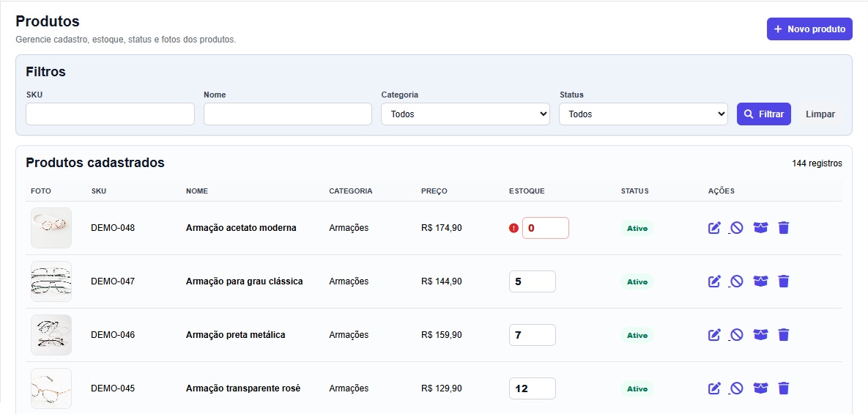Open stock box icon for DEMO-046
Image resolution: width=868 pixels, height=420 pixels.
click(760, 335)
